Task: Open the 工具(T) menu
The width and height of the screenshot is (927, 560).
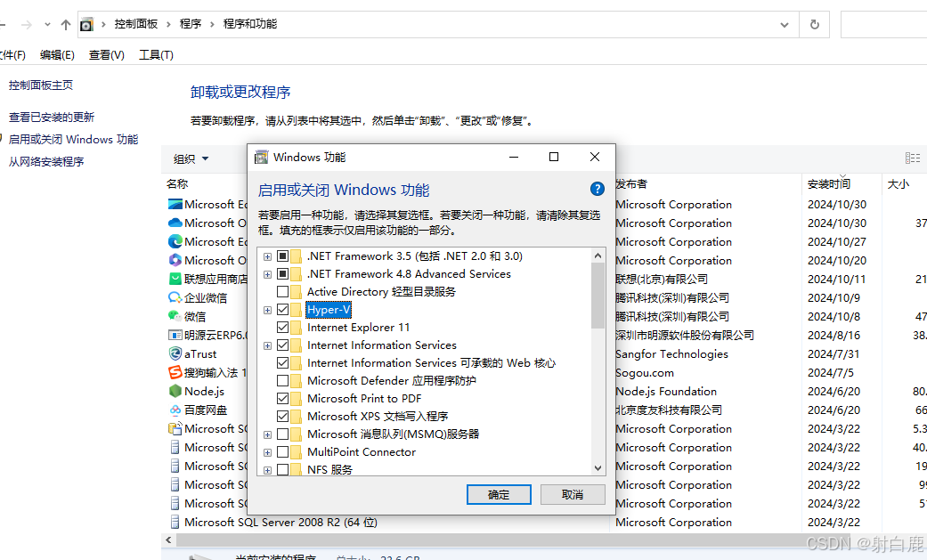Action: 156,55
